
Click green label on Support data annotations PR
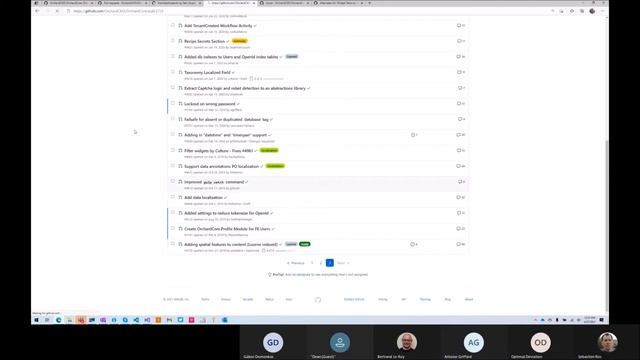(x=275, y=166)
